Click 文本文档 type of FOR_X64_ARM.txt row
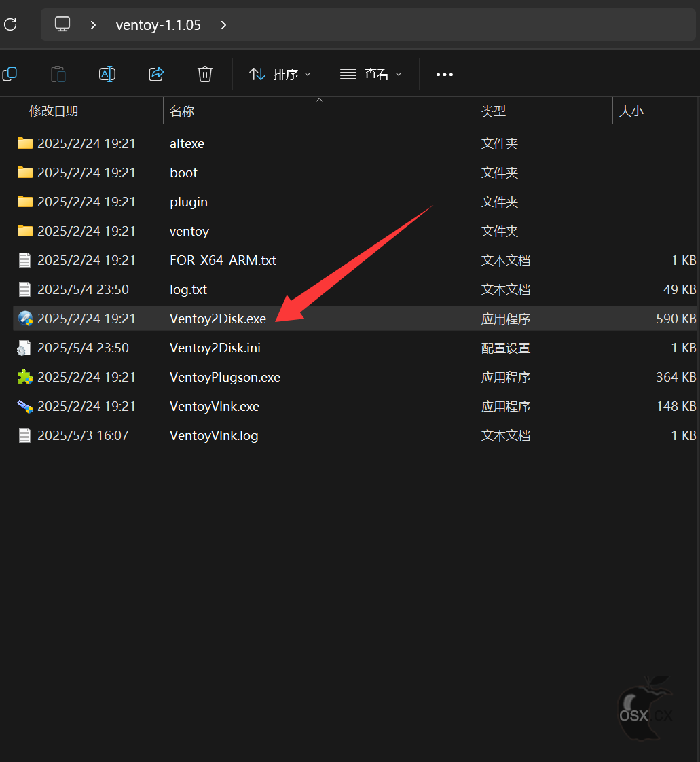Viewport: 700px width, 762px height. (506, 261)
